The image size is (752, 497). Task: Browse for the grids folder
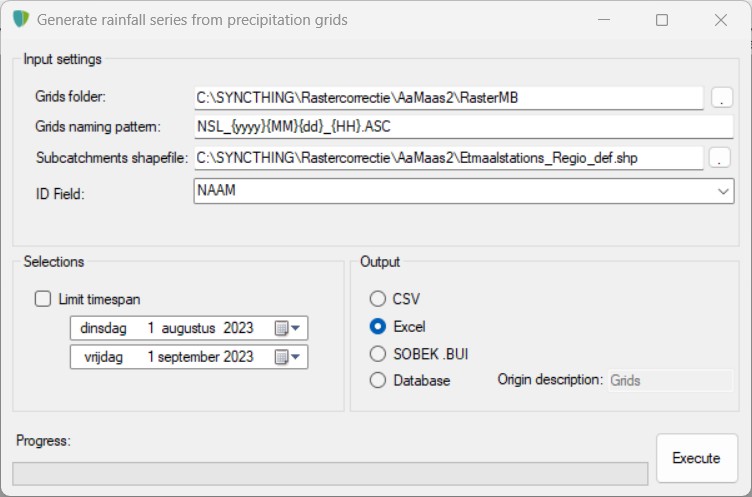click(x=722, y=98)
